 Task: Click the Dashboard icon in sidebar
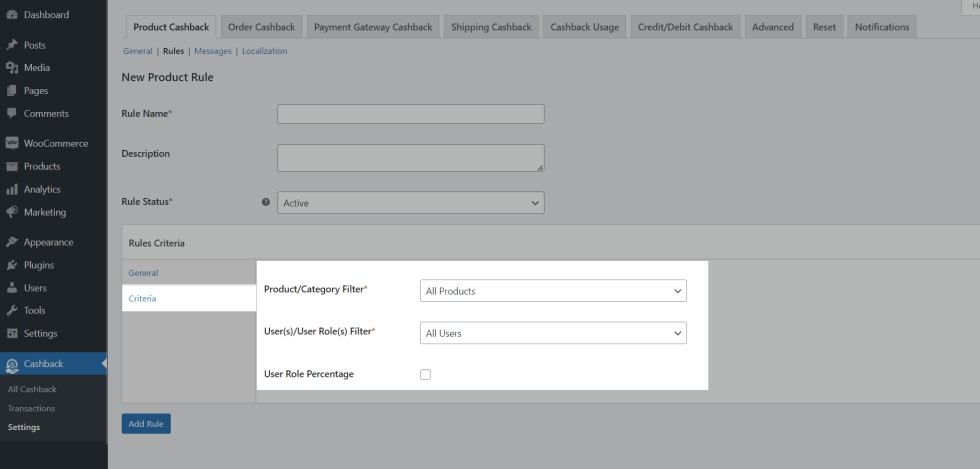pyautogui.click(x=12, y=15)
